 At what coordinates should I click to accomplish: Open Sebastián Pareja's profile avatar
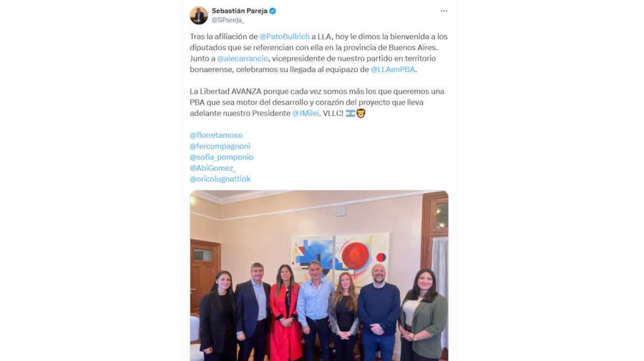point(199,16)
